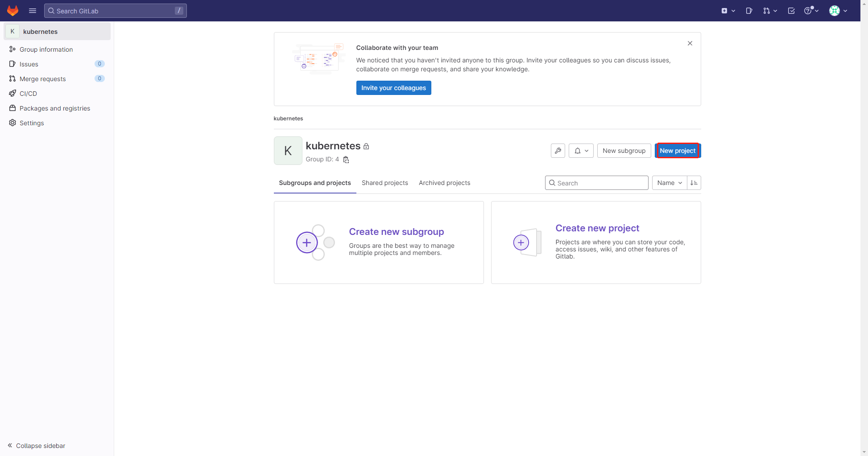Click Create new project card
Image resolution: width=868 pixels, height=456 pixels.
[x=596, y=242]
